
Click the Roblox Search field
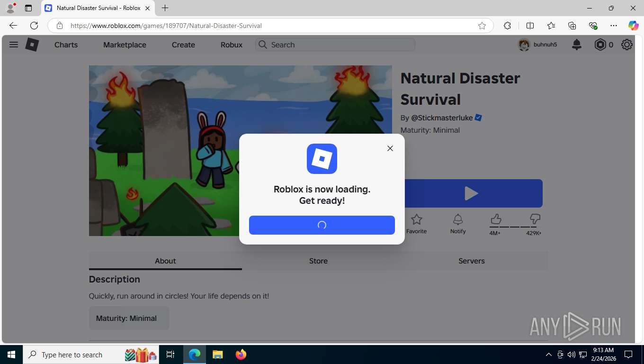pyautogui.click(x=335, y=45)
